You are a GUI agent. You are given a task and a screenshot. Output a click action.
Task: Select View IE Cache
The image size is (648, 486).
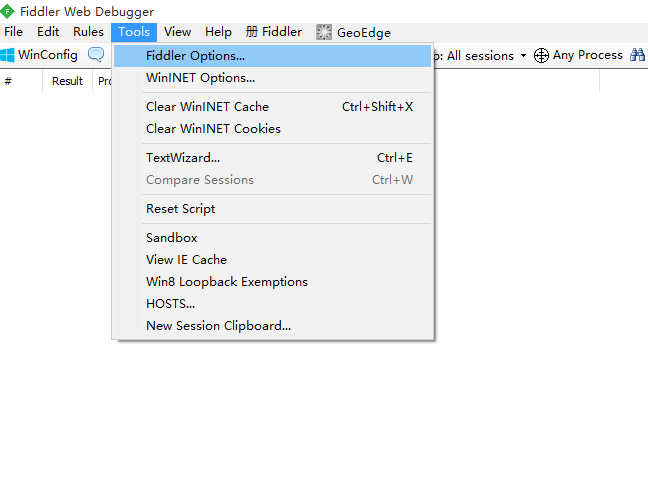[272, 260]
